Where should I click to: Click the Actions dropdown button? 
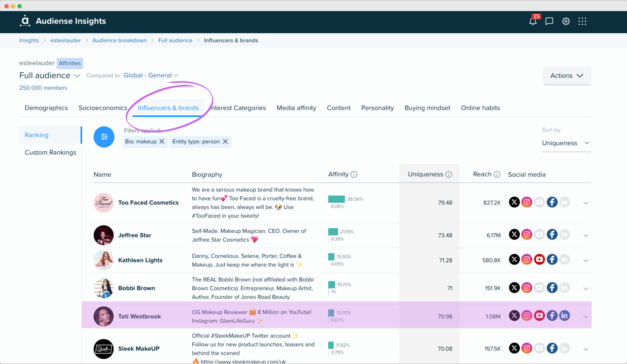point(566,75)
